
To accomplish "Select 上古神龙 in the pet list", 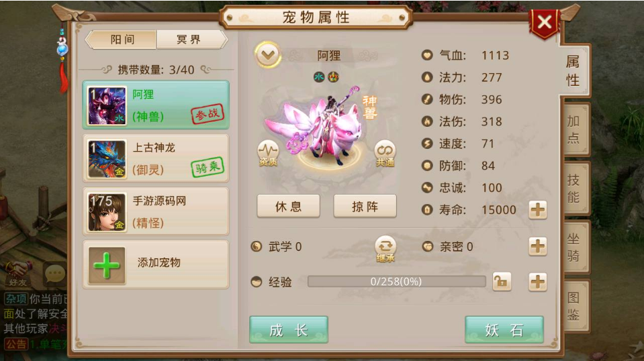I will pyautogui.click(x=156, y=158).
